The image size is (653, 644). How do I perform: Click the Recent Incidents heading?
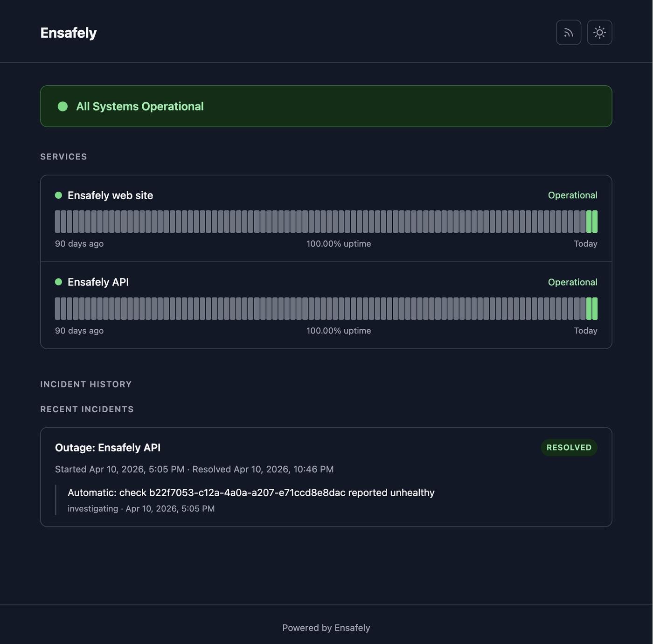pyautogui.click(x=87, y=409)
